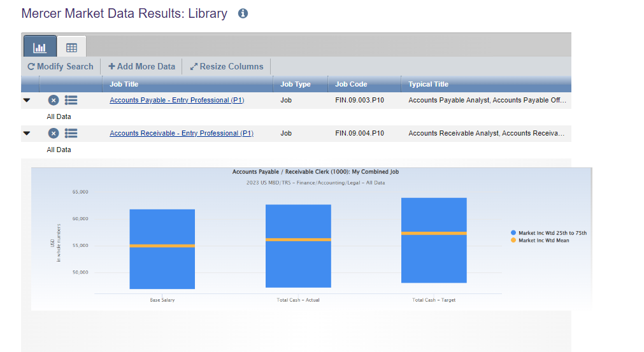Remove the Accounts Receivable job row

[x=54, y=133]
